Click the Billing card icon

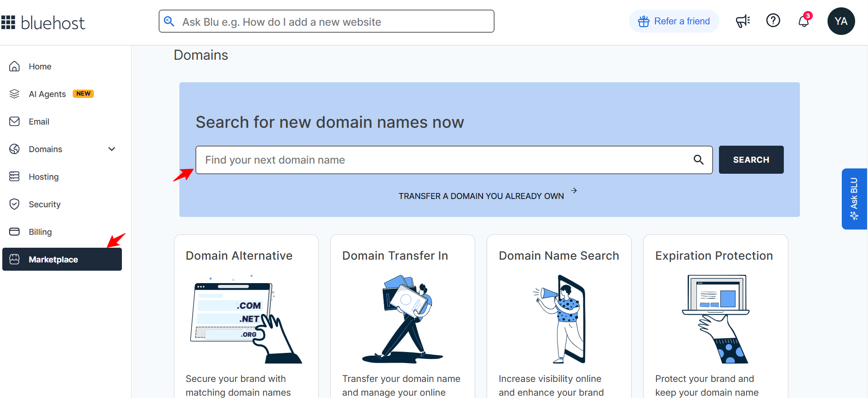click(15, 232)
